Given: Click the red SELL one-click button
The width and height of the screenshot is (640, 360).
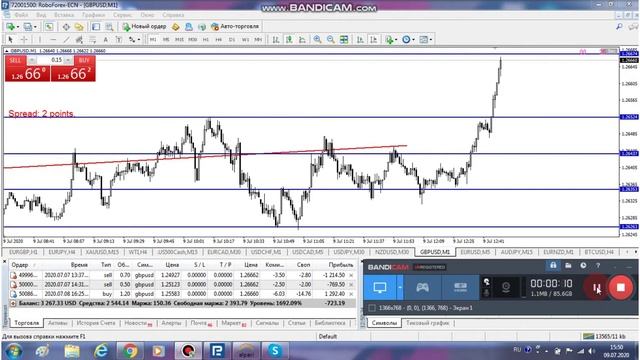Looking at the screenshot, I should [15, 60].
